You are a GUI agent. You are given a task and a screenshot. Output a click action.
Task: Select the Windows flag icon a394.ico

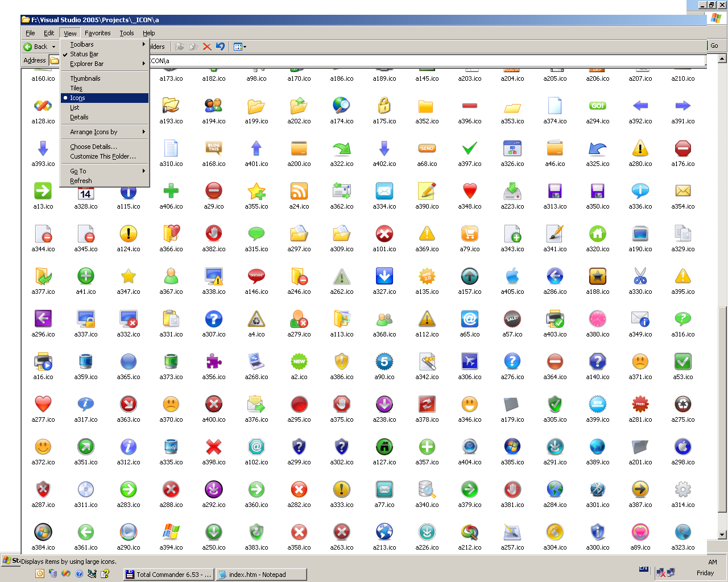(x=171, y=531)
